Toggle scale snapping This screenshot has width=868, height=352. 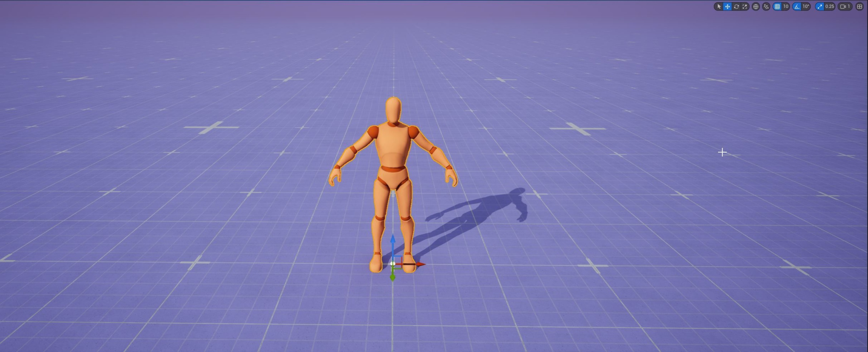[819, 6]
